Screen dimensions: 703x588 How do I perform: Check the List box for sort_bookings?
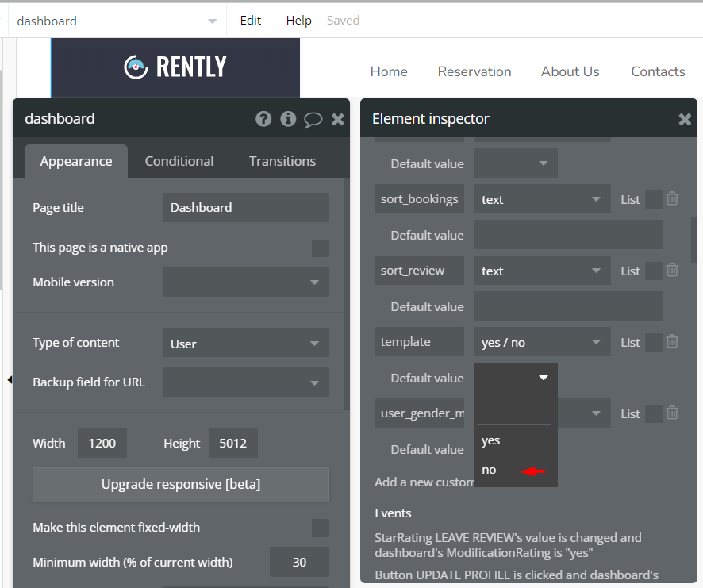coord(653,199)
